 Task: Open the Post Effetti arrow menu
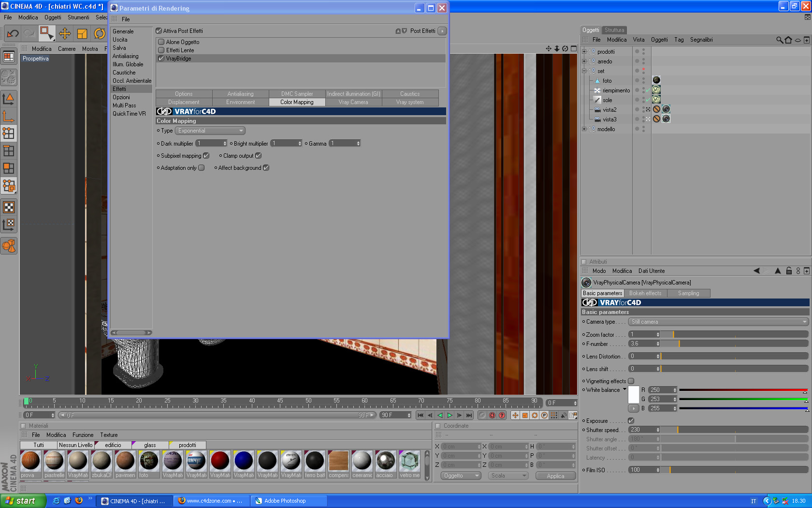click(x=442, y=31)
